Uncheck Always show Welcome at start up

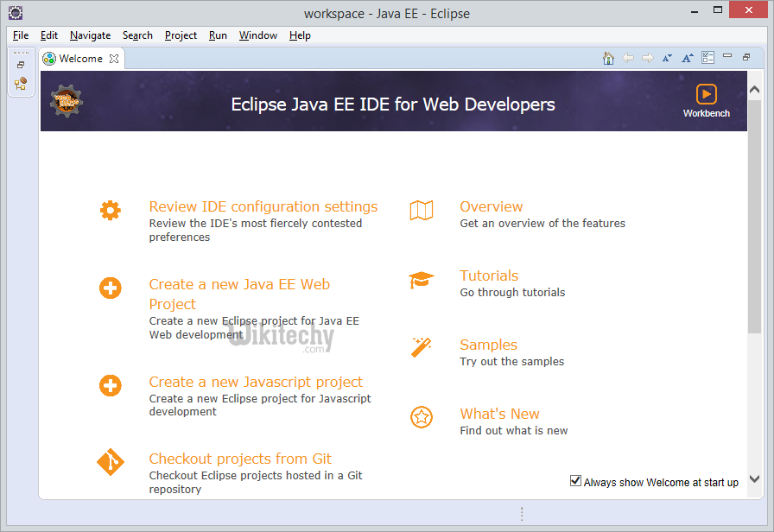(576, 481)
